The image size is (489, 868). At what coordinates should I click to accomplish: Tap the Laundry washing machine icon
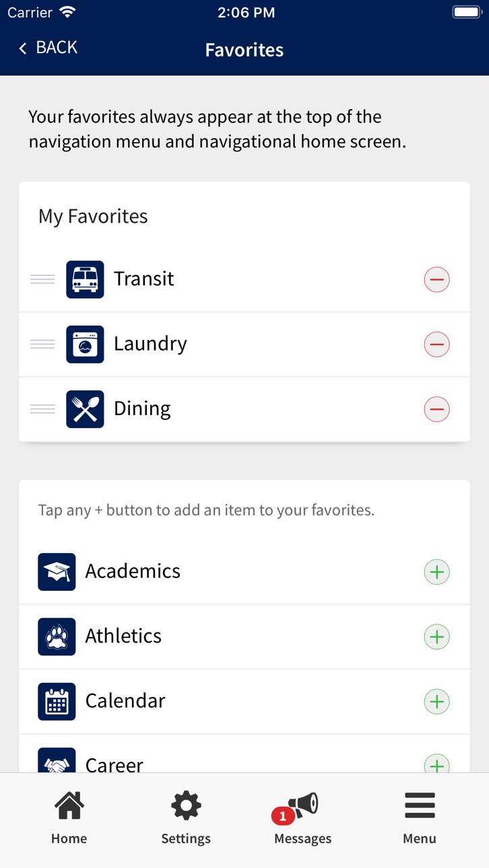(85, 344)
